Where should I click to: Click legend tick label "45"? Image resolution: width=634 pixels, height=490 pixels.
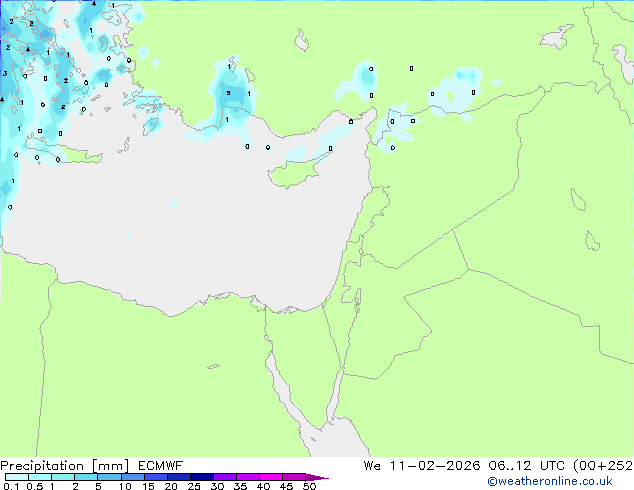286,486
